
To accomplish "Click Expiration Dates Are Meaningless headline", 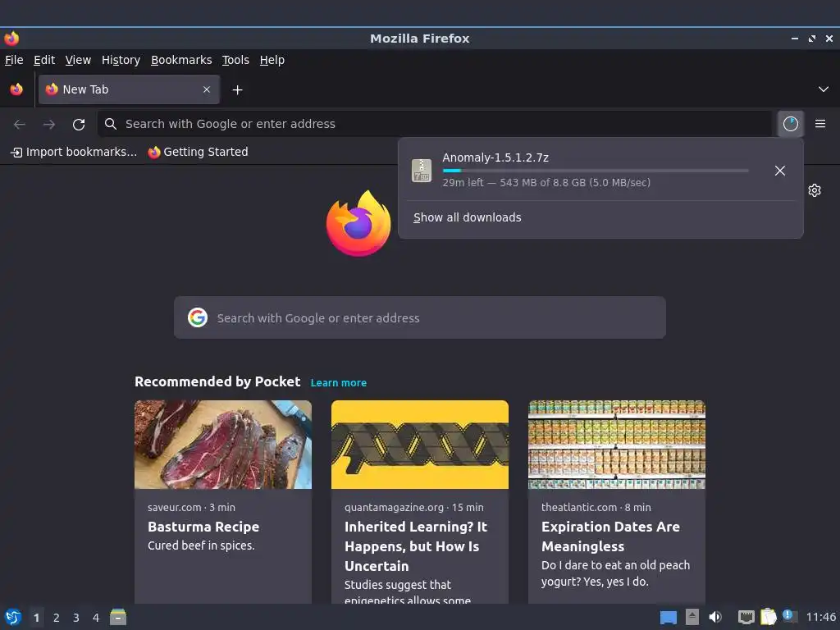I will 610,536.
